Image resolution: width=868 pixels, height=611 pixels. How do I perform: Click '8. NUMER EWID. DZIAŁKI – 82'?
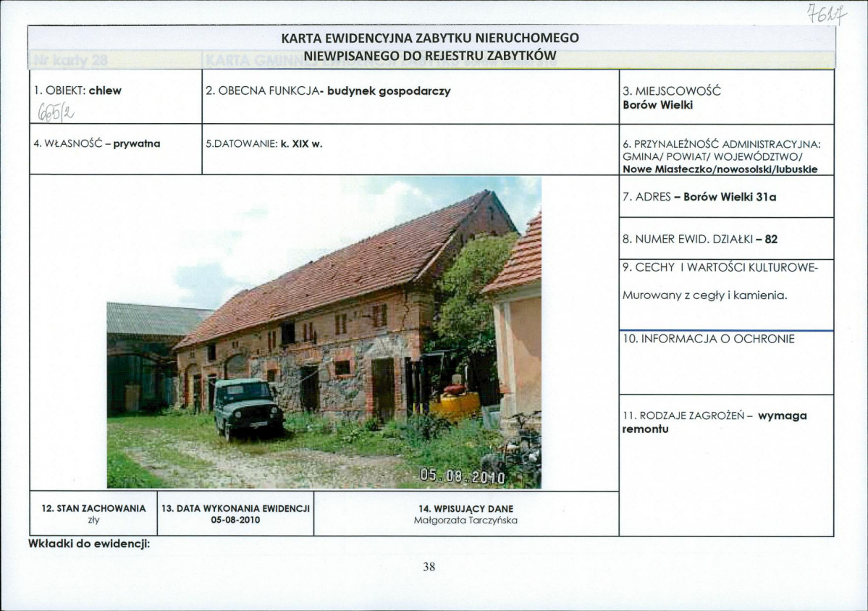(x=700, y=240)
